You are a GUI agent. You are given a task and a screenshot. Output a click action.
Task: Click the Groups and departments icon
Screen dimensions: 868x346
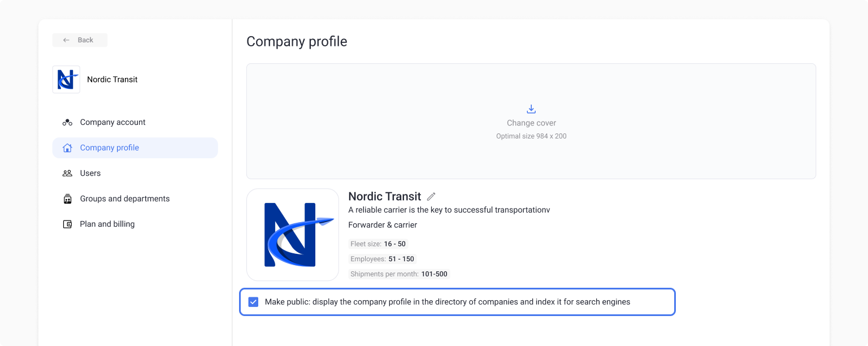pyautogui.click(x=67, y=199)
